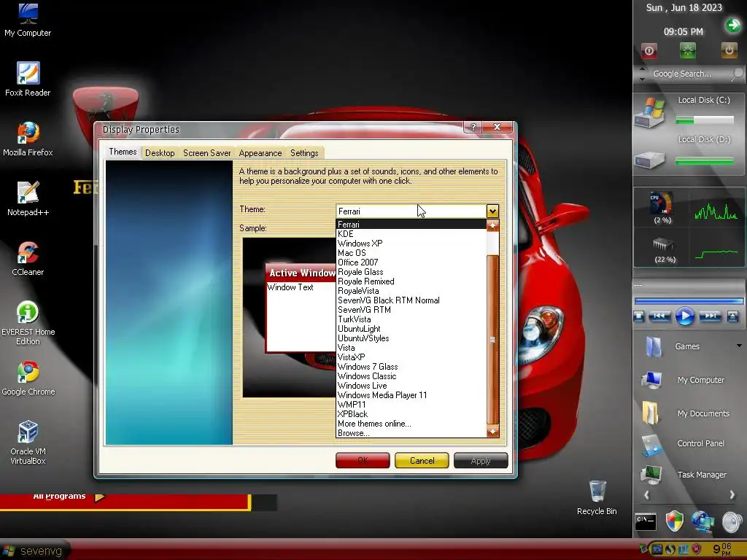Click the Google Search input field
Image resolution: width=747 pixels, height=560 pixels.
coord(682,74)
